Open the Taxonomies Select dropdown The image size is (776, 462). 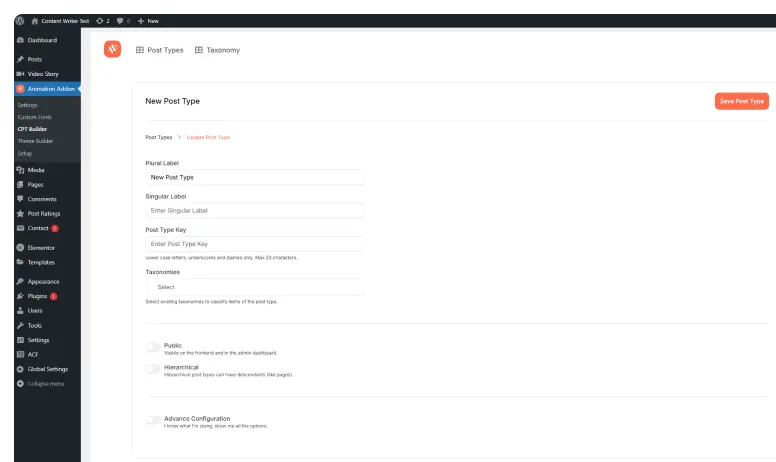(x=254, y=287)
